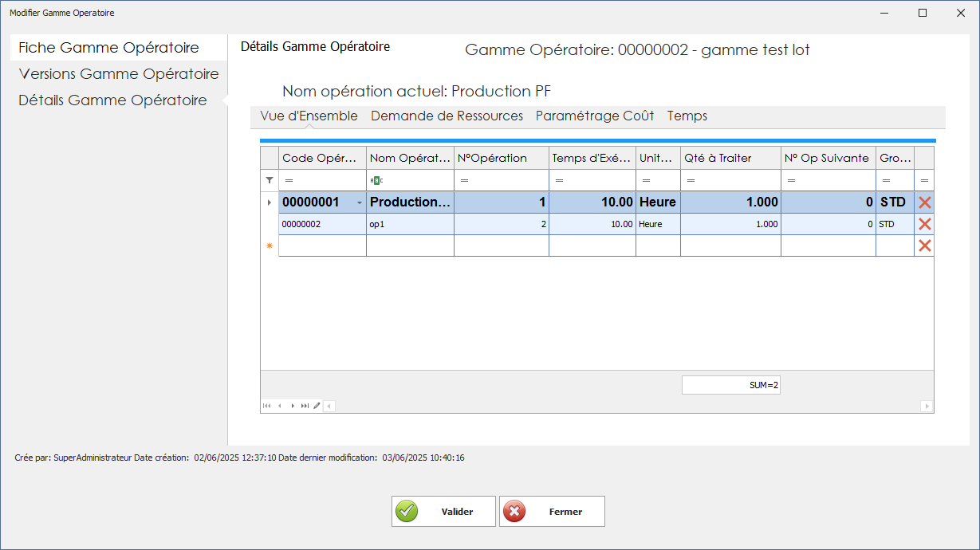Select Versions Gamme Opératoire in the sidebar
This screenshot has width=980, height=550.
tap(118, 73)
